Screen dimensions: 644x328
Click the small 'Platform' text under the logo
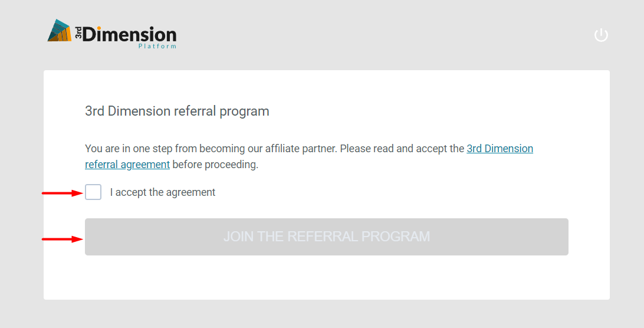tap(157, 47)
